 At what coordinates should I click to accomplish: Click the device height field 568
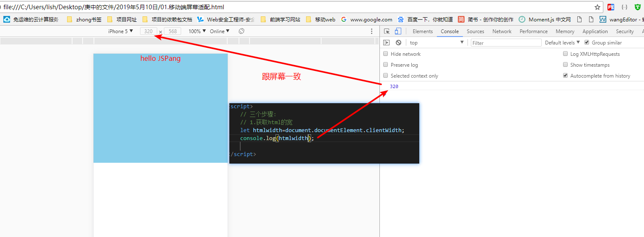pos(172,31)
